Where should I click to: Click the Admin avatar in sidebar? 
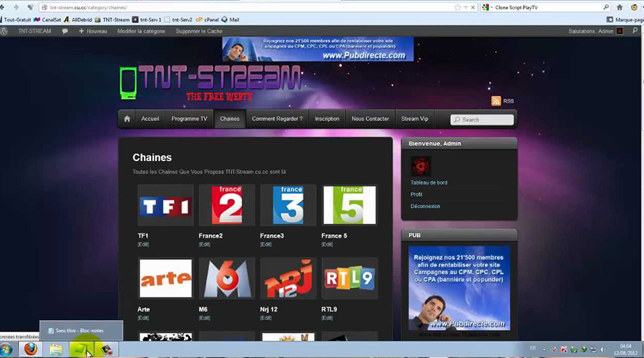click(x=421, y=166)
